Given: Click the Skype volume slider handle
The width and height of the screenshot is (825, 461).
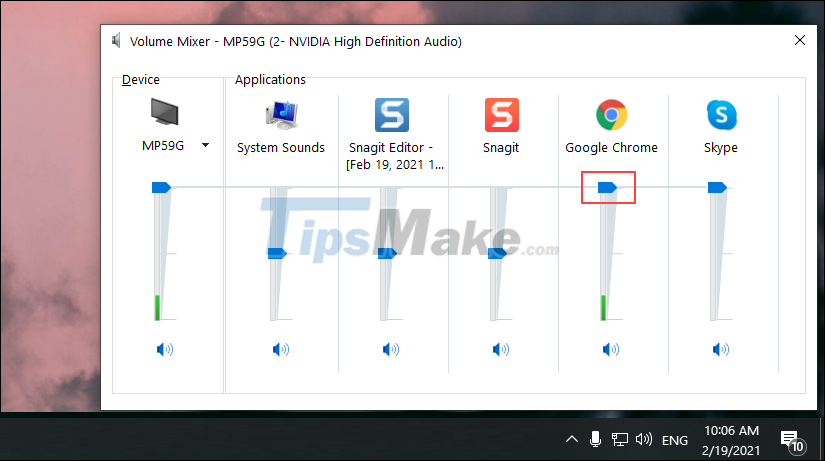Looking at the screenshot, I should (x=717, y=187).
